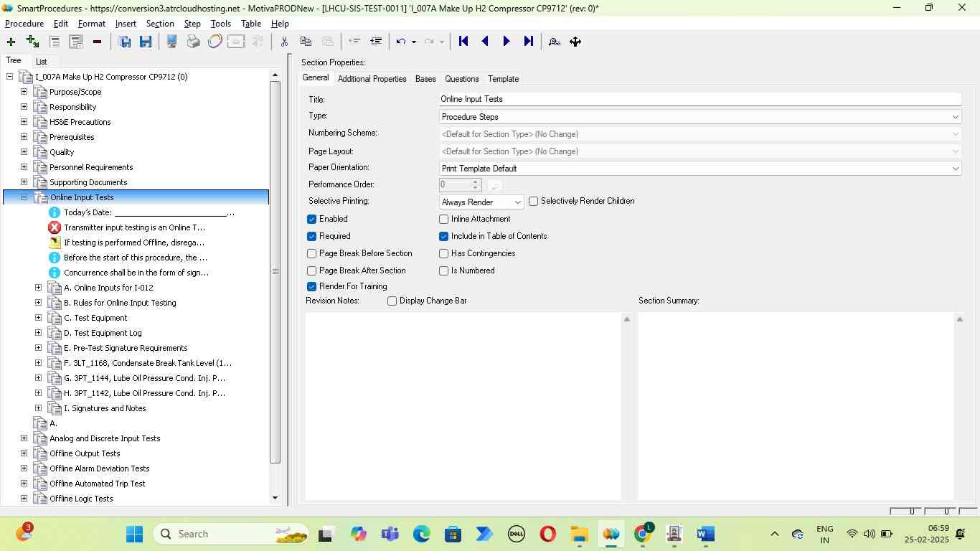Click the indent/demote toolbar icon
980x551 pixels.
pyautogui.click(x=376, y=42)
